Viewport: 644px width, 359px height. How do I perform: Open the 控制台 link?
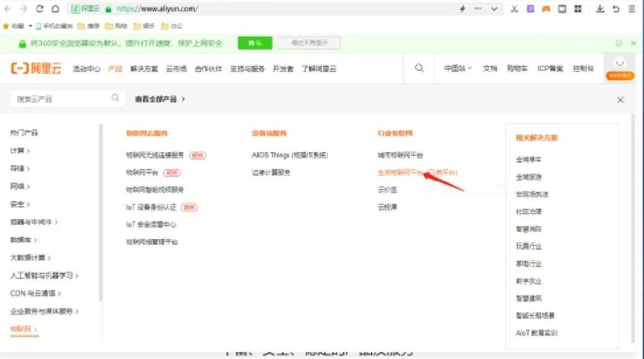[583, 68]
